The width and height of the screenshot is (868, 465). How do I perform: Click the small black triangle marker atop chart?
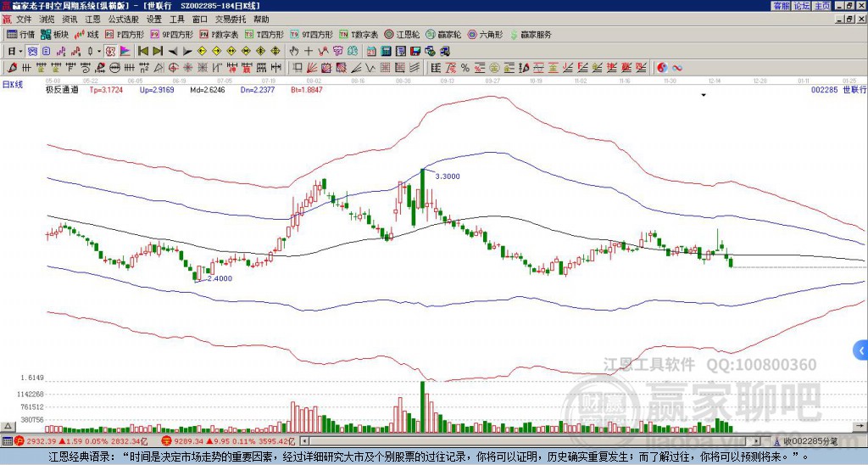pos(704,95)
